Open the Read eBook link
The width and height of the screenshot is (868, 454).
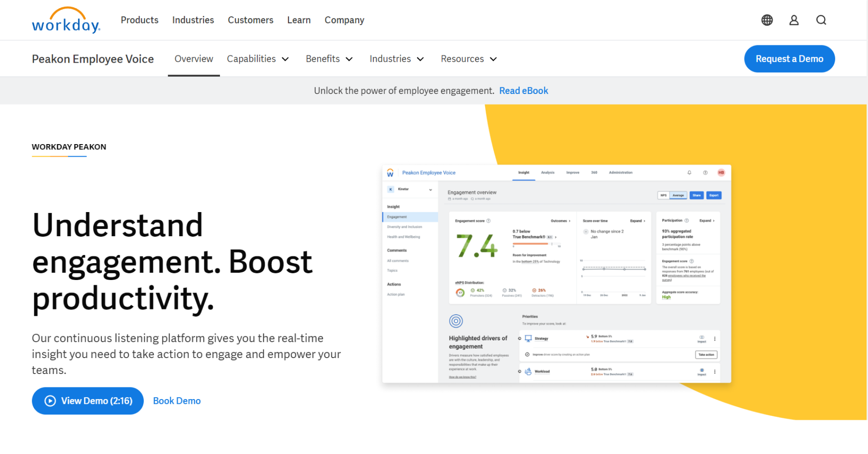point(524,91)
